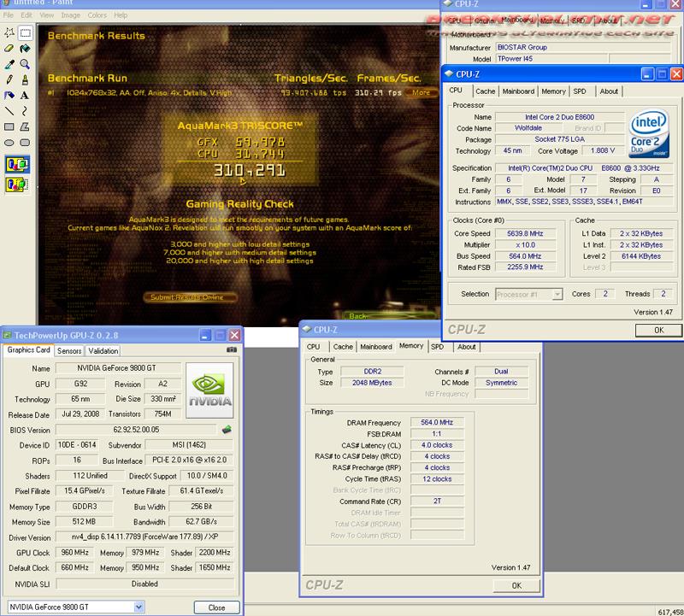
Task: Click the AquaMark3 total score 310,291
Action: pos(250,170)
